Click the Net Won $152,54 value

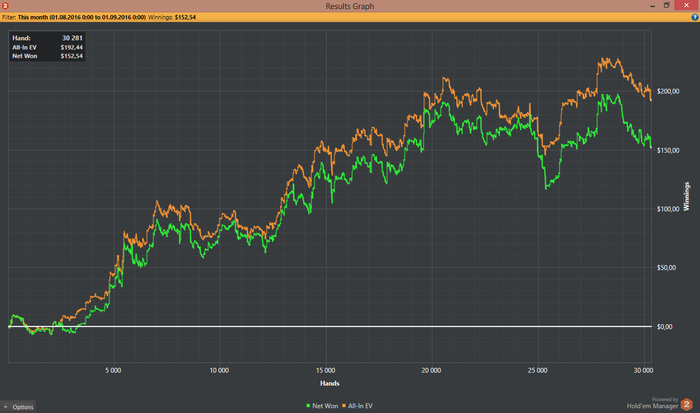pyautogui.click(x=72, y=56)
